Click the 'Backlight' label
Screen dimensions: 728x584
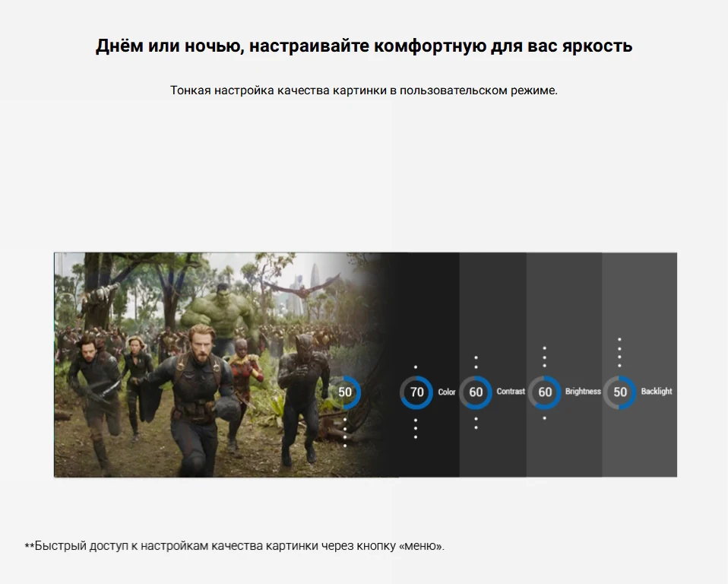(x=657, y=391)
